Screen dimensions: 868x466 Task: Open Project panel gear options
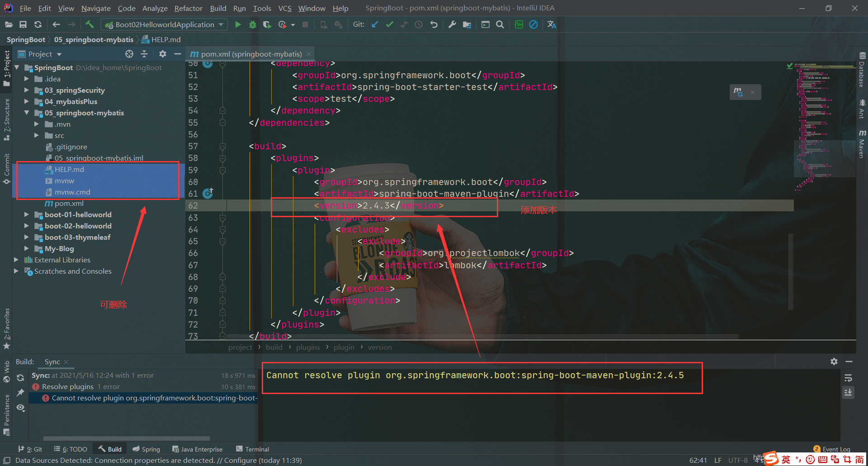[x=163, y=54]
